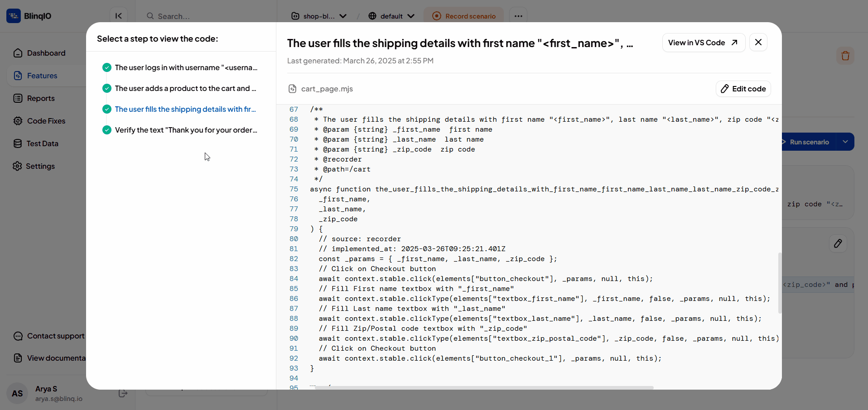Click the Contact support link
The height and width of the screenshot is (410, 868).
(49, 336)
